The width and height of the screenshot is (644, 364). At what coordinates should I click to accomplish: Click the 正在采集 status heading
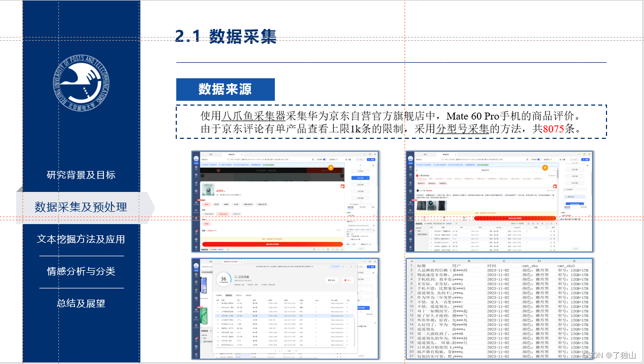(244, 277)
